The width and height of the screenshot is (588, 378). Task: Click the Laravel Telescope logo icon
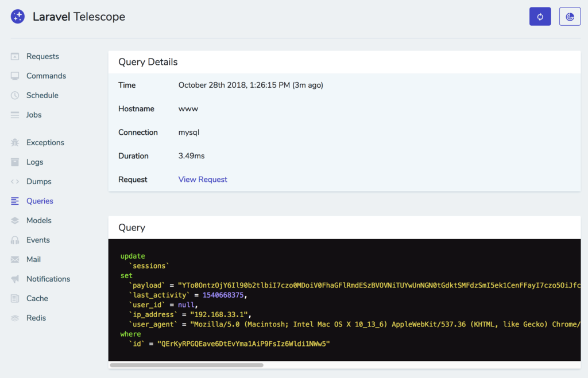[17, 16]
